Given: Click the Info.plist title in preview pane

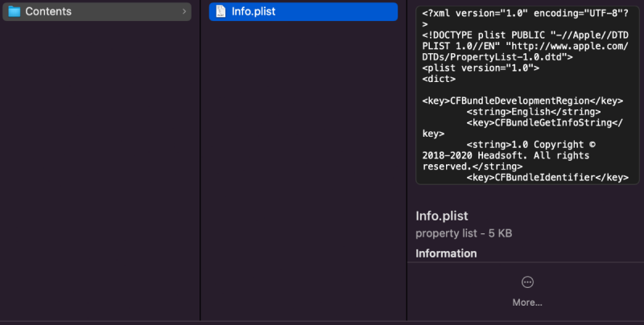Looking at the screenshot, I should pos(441,216).
